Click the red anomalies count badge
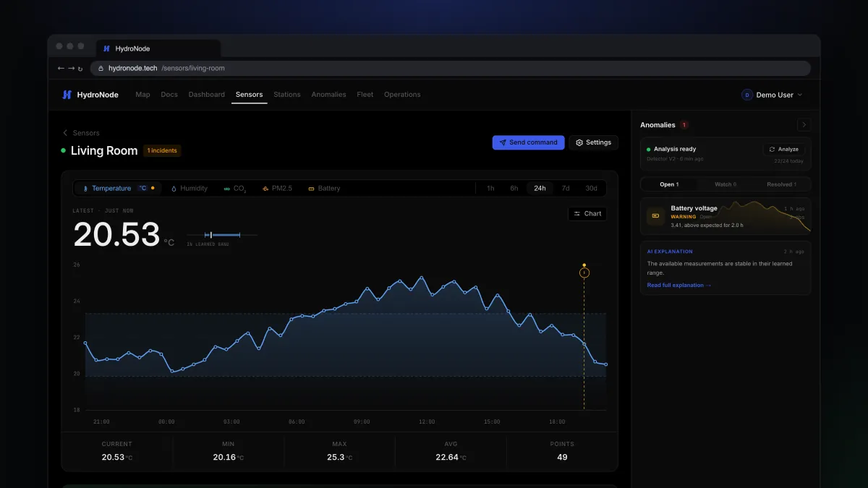The image size is (868, 488). pyautogui.click(x=684, y=125)
